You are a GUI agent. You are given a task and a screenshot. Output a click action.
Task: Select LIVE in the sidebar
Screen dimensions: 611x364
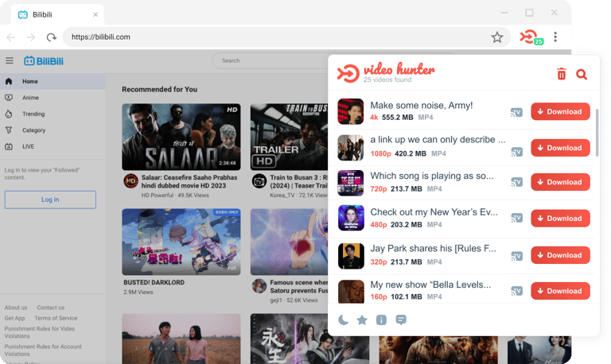53,147
